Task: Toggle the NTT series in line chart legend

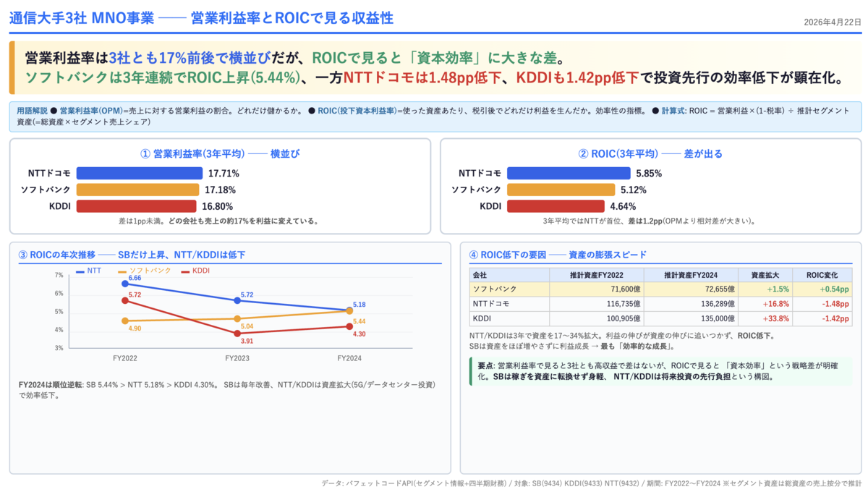Action: (x=88, y=270)
